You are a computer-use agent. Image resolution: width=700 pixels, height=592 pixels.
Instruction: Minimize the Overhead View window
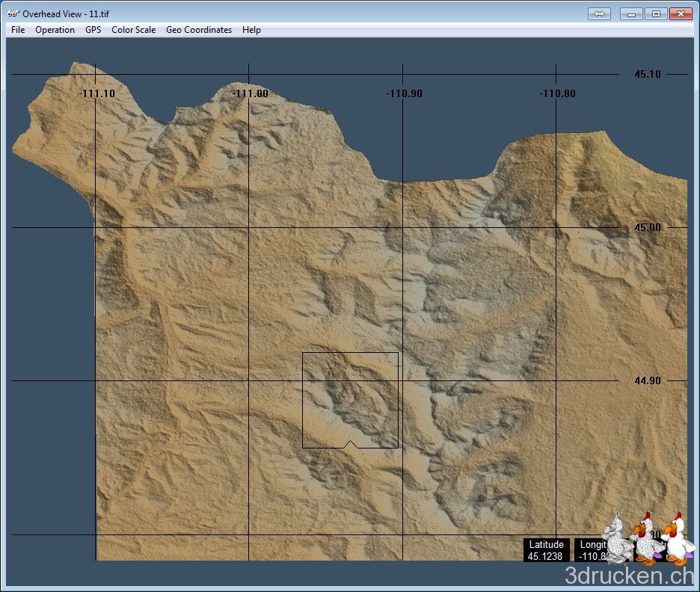pyautogui.click(x=632, y=13)
